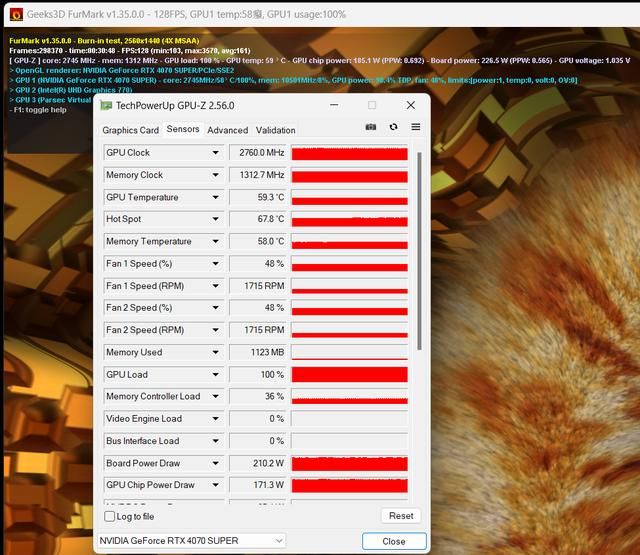The width and height of the screenshot is (640, 555).
Task: Open the GPU-Z hamburger menu
Action: pyautogui.click(x=416, y=127)
